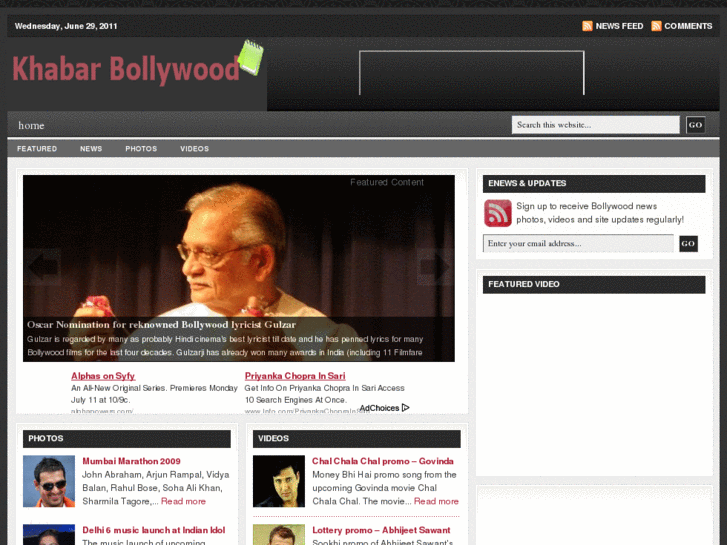Open the NEWS FEED link

[x=619, y=26]
